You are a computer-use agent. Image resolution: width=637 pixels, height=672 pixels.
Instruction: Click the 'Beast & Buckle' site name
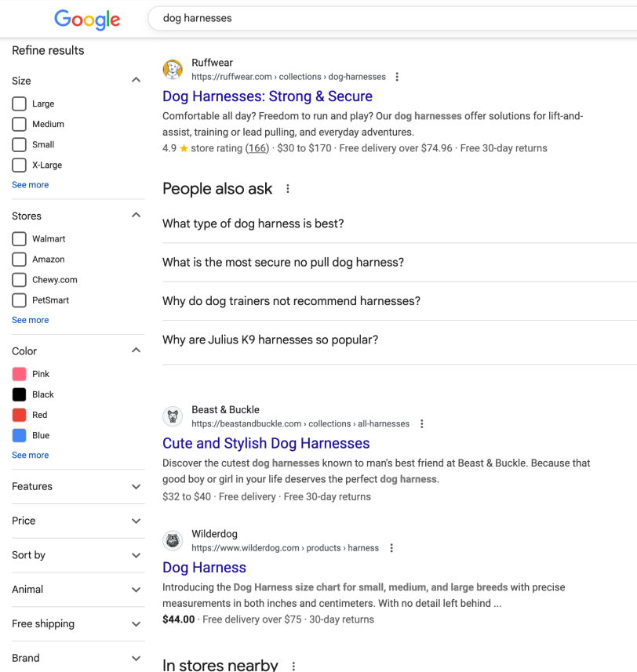225,410
